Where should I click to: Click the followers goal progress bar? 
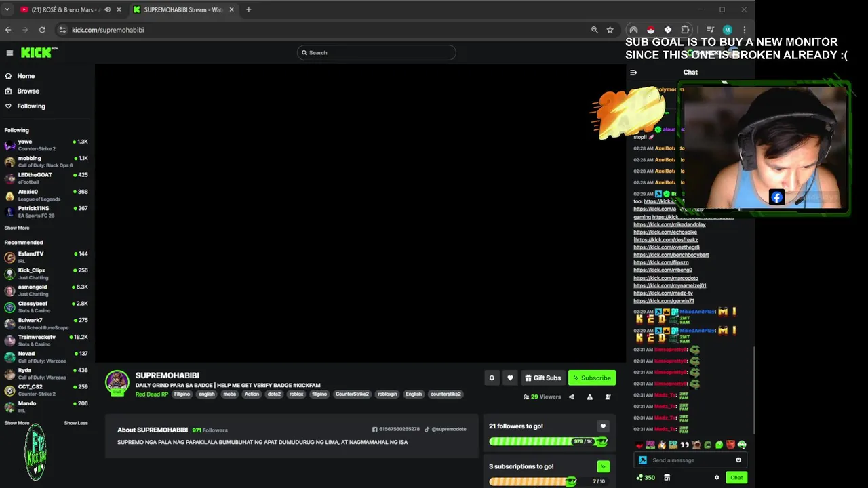coord(548,442)
